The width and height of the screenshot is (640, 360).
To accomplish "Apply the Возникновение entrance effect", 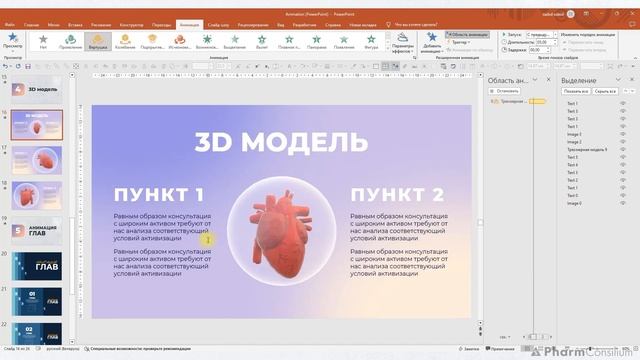I will click(207, 42).
